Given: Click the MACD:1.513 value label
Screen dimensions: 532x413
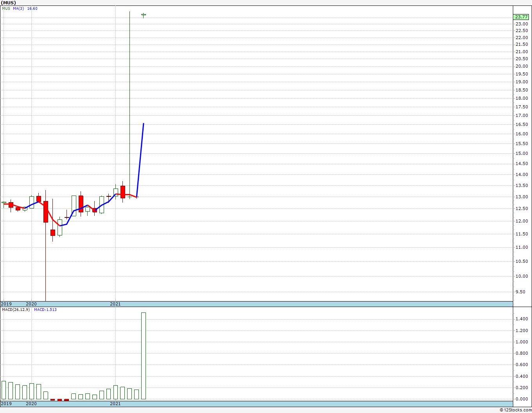Looking at the screenshot, I should 45,309.
